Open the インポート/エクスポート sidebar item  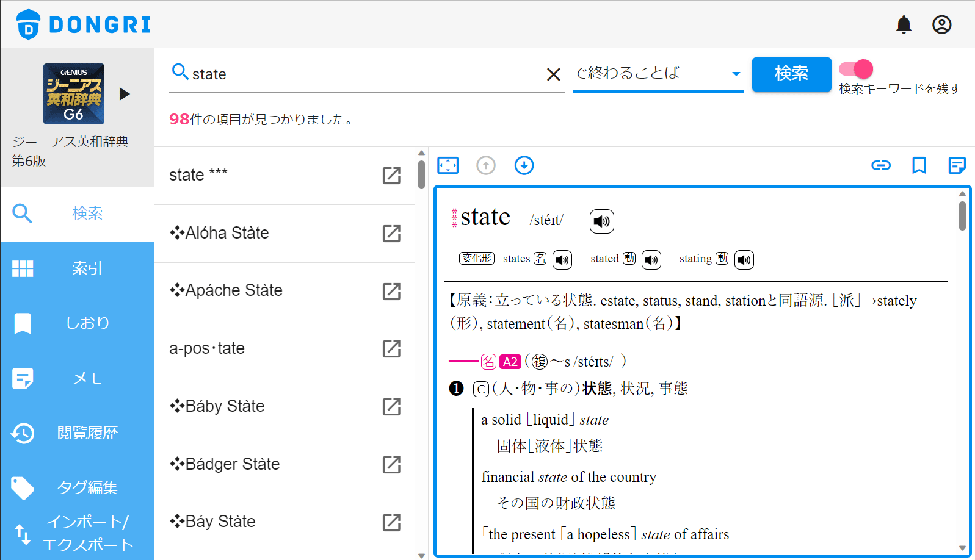(x=77, y=533)
